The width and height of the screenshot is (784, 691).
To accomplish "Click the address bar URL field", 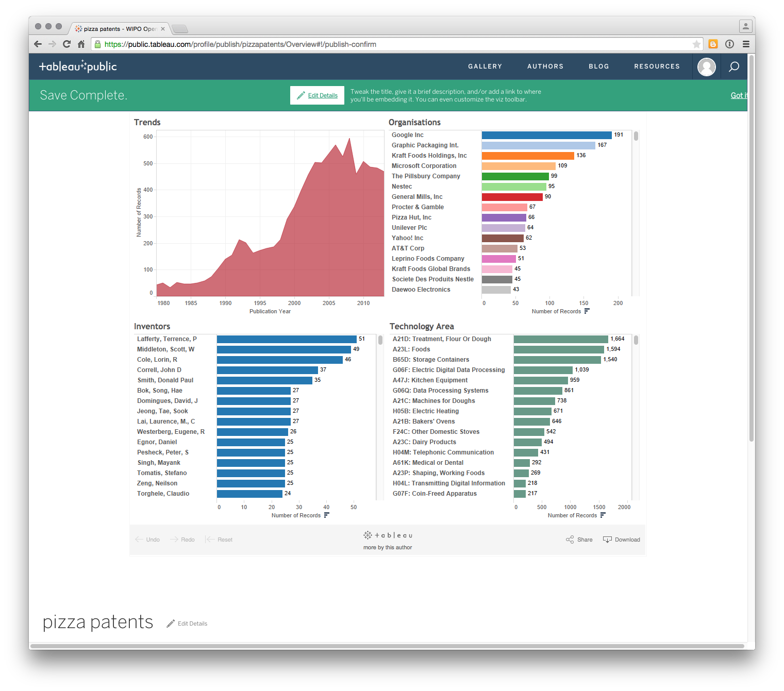I will point(397,44).
